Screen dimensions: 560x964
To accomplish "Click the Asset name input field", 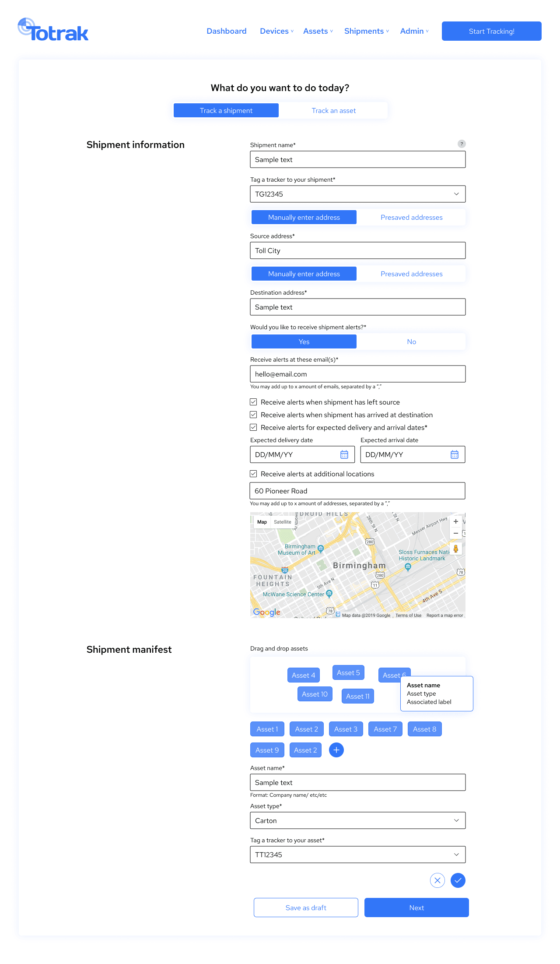I will 358,782.
